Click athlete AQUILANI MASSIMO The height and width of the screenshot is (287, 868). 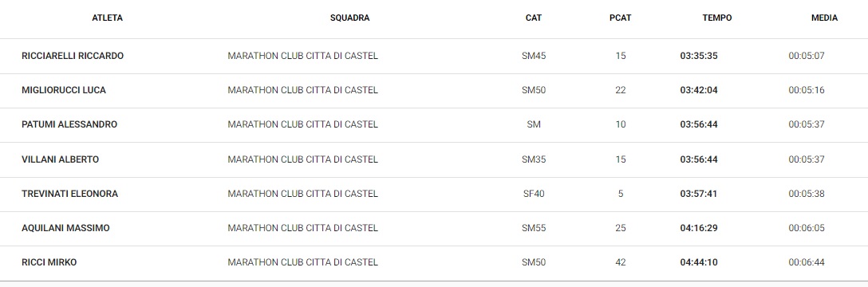[x=65, y=228]
